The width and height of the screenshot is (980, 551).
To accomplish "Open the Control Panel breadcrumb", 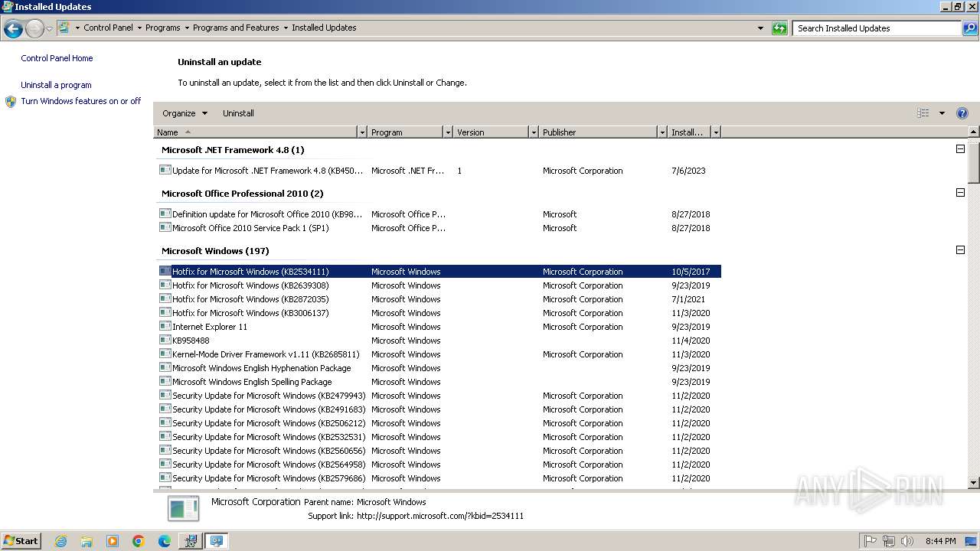I will click(x=108, y=28).
